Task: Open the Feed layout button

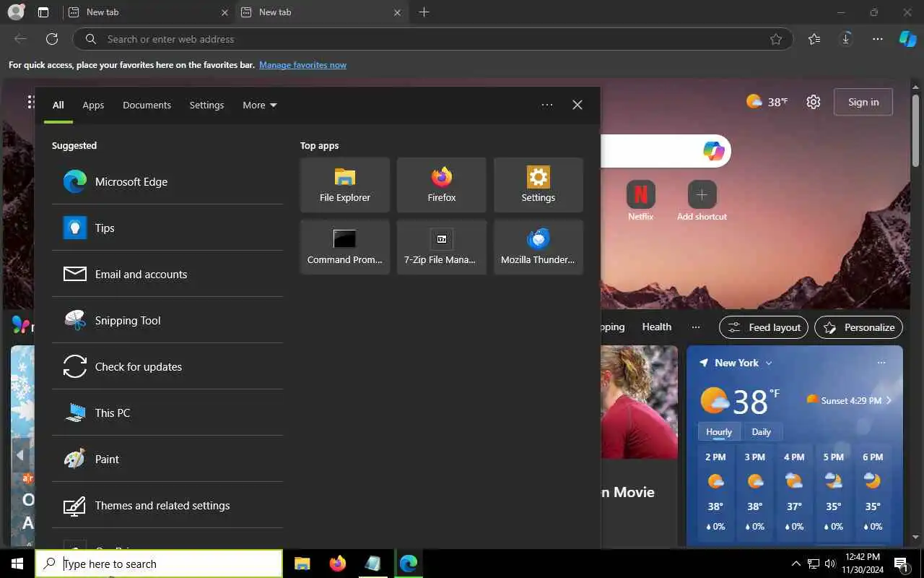Action: [764, 327]
